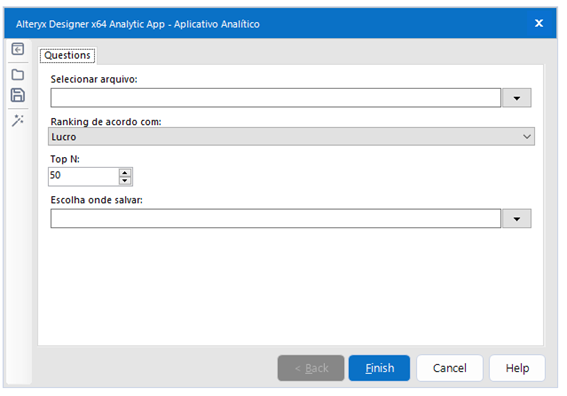Click the Ranking de acordo com label
This screenshot has height=396, width=567.
(x=106, y=122)
